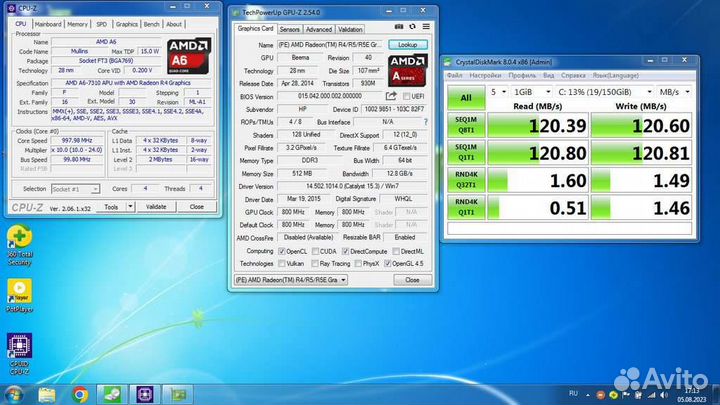The image size is (720, 405).
Task: Open the Файл menu in CrystalDiskMark
Action: [x=455, y=75]
